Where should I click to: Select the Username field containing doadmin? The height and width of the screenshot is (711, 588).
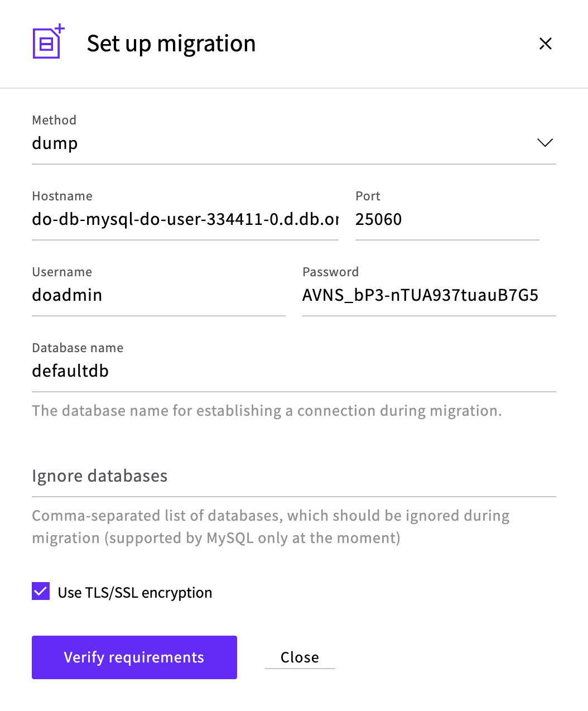point(158,295)
